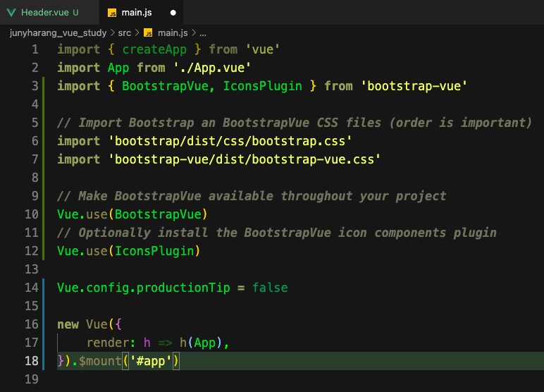The height and width of the screenshot is (392, 544).
Task: Click Vue.use(IconsPlugin) on line 12
Action: 129,251
